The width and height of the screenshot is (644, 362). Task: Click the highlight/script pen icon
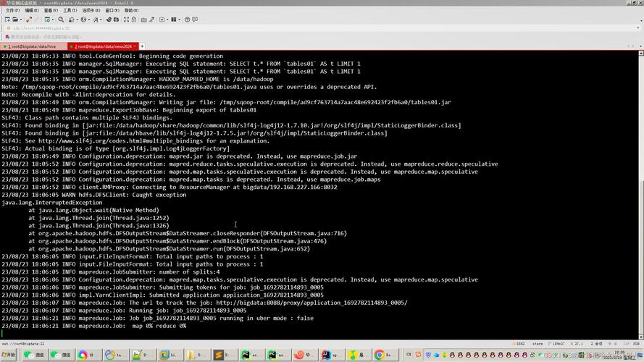(x=151, y=20)
